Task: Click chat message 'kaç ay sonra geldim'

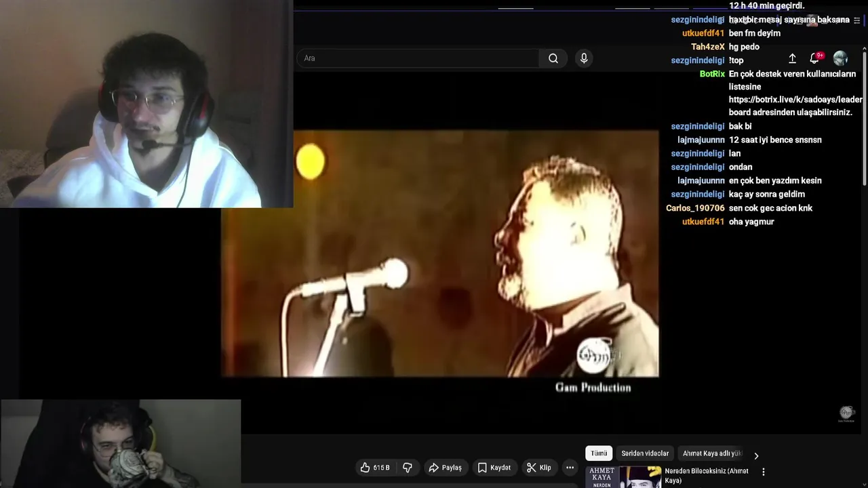Action: coord(767,194)
